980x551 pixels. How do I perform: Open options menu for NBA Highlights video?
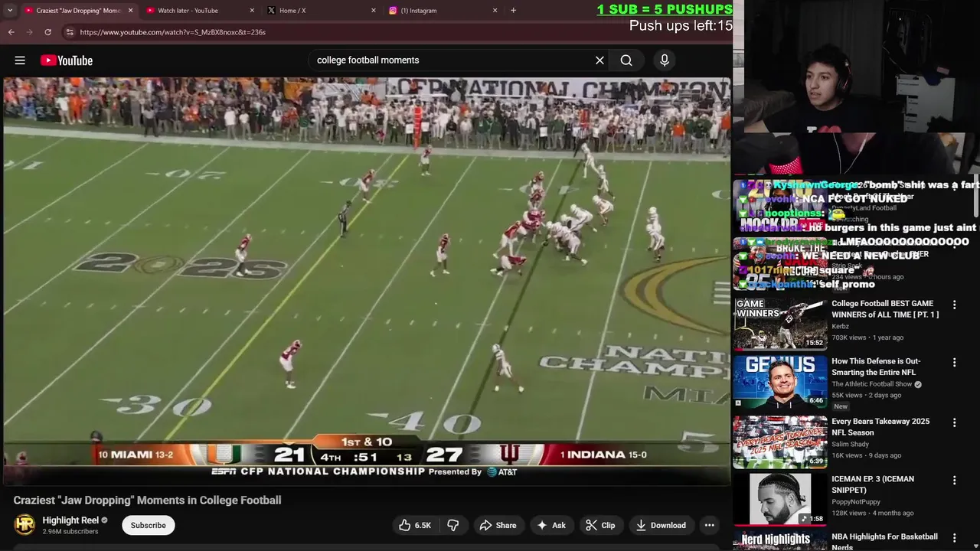954,538
